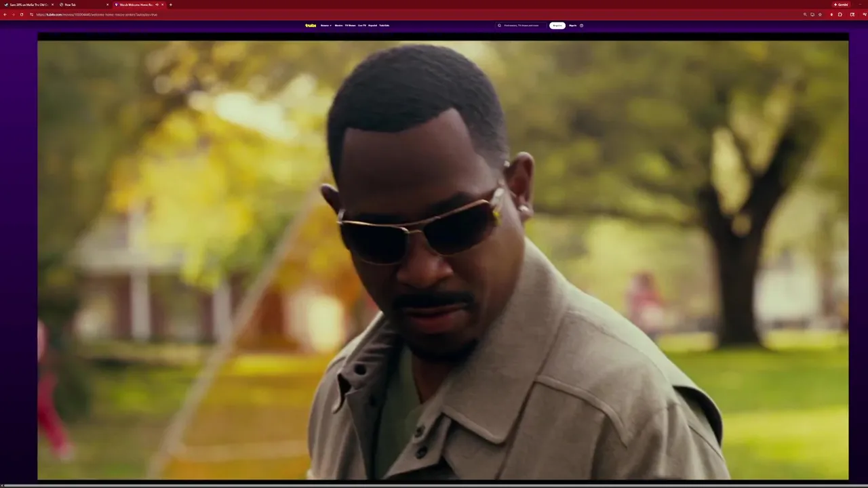The image size is (868, 488).
Task: Click the browser forward arrow
Action: 13,14
